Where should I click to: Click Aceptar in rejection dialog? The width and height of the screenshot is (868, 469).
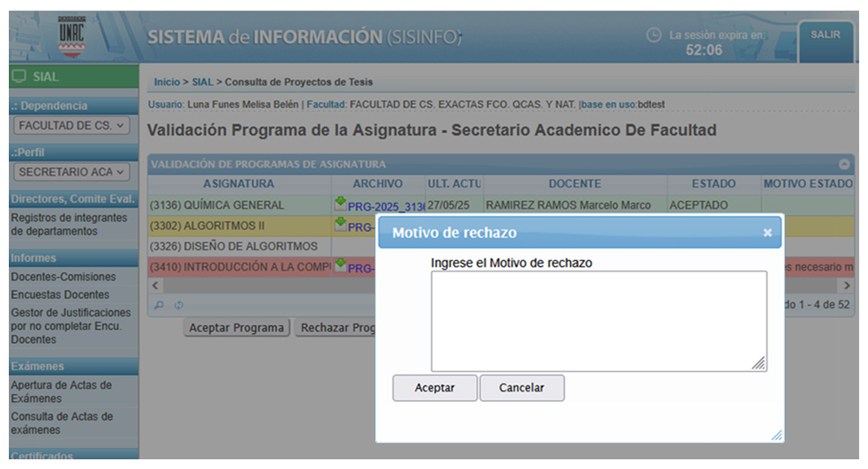click(x=434, y=388)
